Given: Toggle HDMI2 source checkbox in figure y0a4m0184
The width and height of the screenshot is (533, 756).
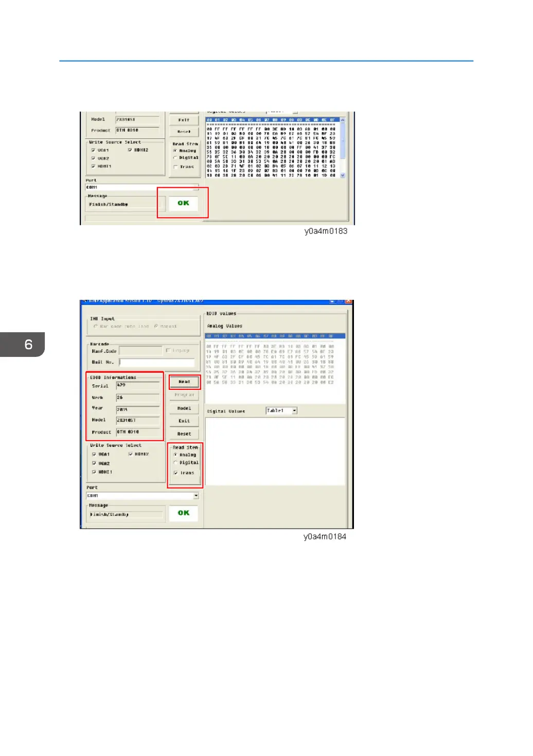Looking at the screenshot, I should [x=131, y=455].
